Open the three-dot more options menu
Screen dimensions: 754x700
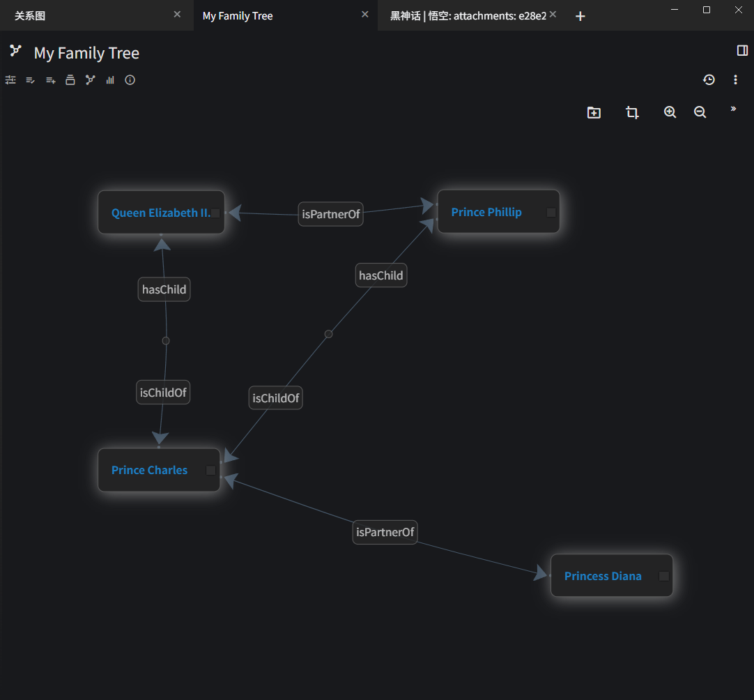(735, 80)
